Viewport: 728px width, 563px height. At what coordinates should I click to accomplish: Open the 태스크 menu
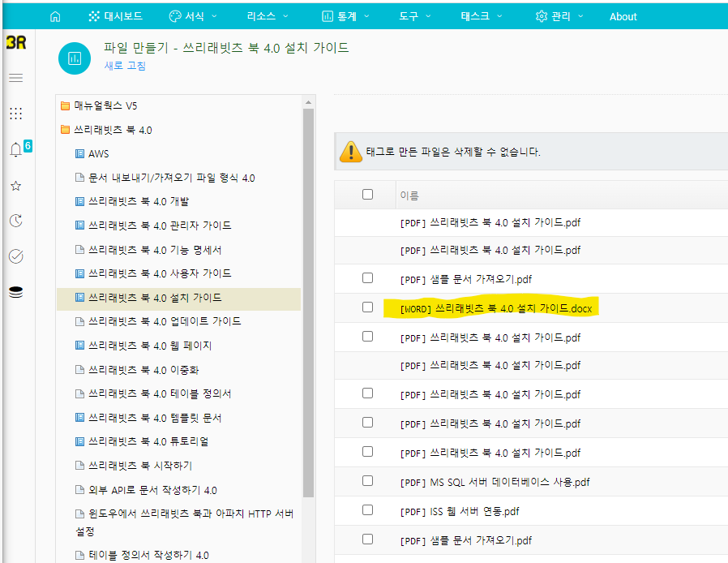(x=482, y=17)
